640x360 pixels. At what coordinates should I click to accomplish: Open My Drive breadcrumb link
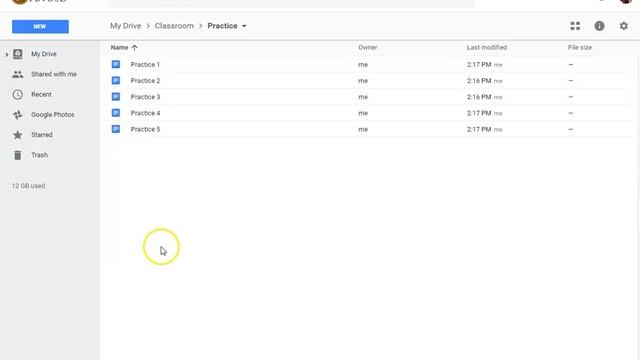125,26
